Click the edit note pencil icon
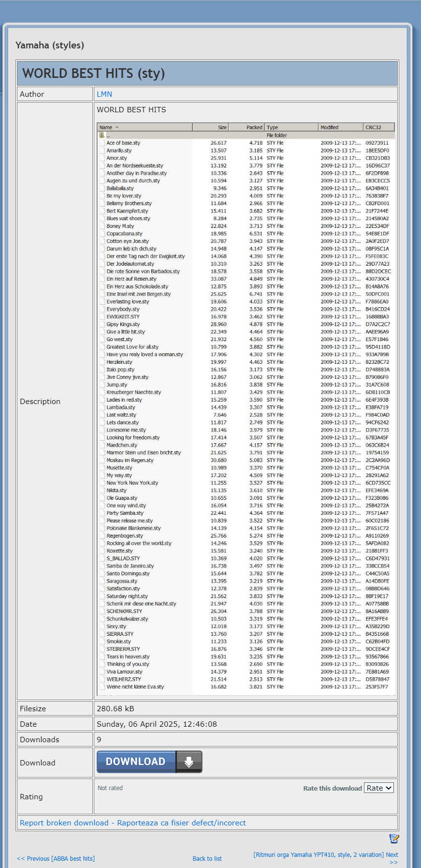This screenshot has height=868, width=421. point(394,838)
